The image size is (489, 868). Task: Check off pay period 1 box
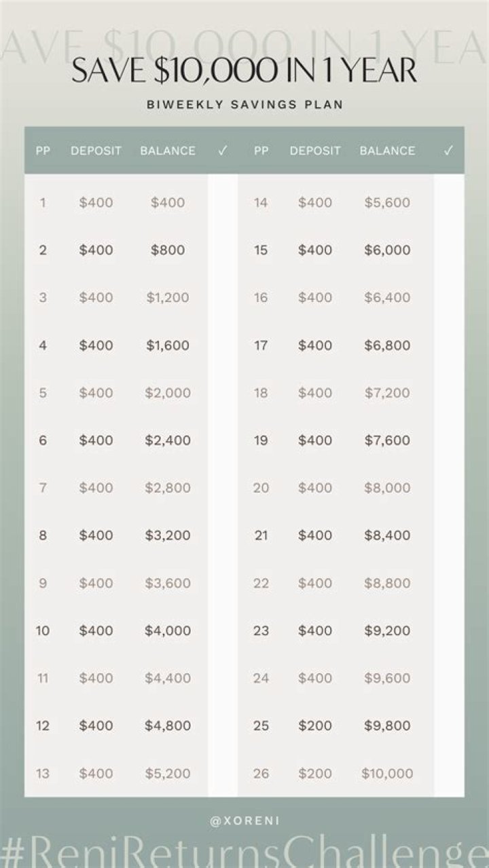[223, 202]
